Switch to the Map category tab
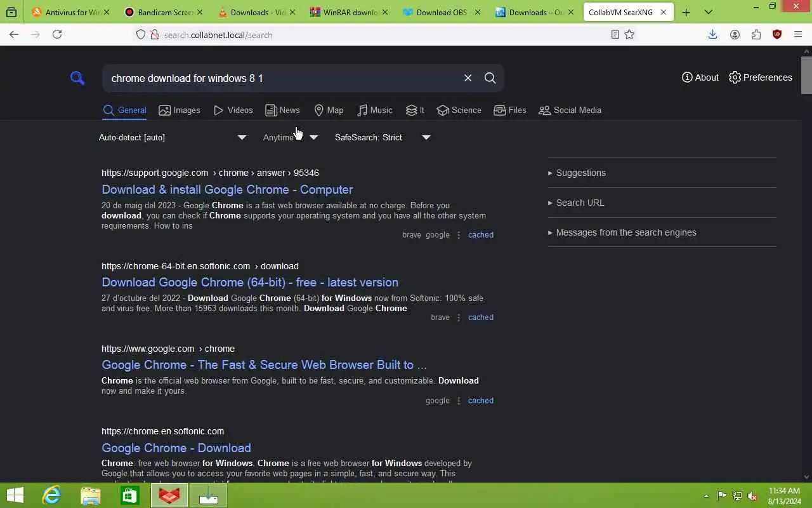 (329, 110)
